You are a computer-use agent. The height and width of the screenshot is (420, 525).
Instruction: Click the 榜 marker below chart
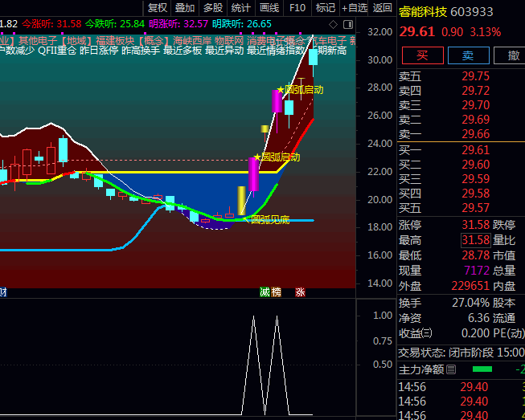tap(277, 292)
